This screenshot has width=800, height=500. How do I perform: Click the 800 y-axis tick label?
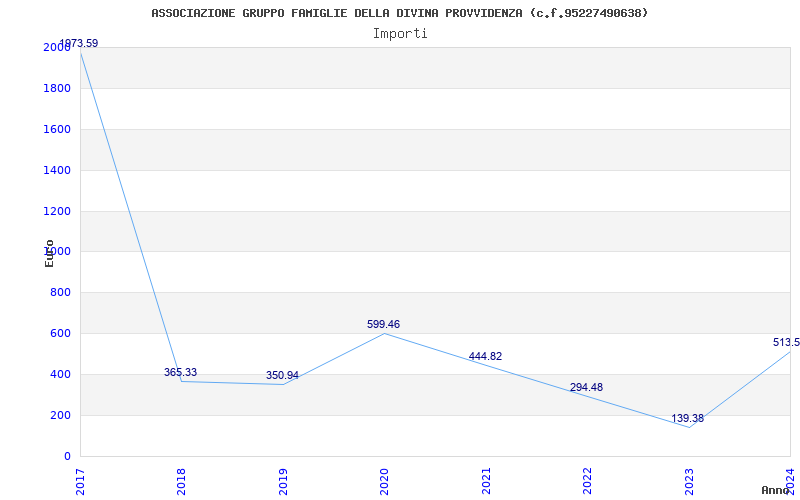click(x=60, y=293)
